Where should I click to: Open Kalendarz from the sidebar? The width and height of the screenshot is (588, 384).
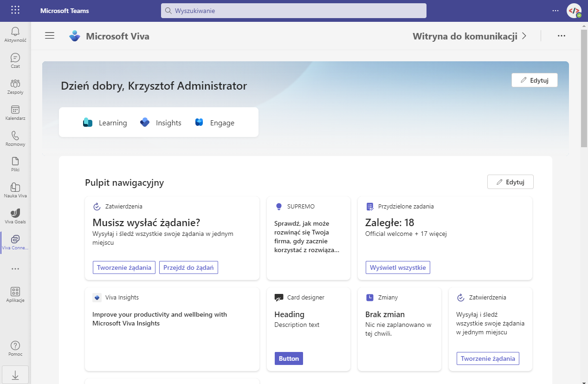point(15,112)
